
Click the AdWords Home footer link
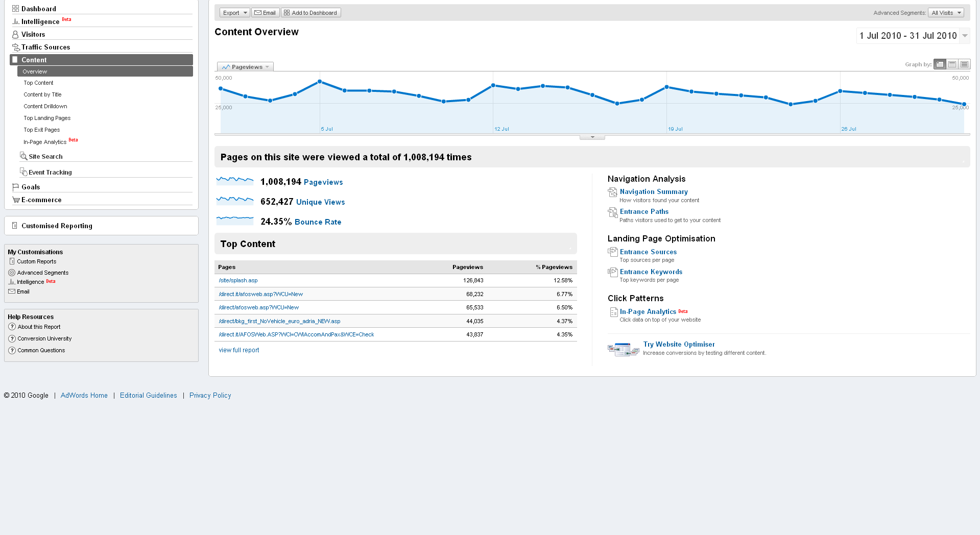coord(84,396)
